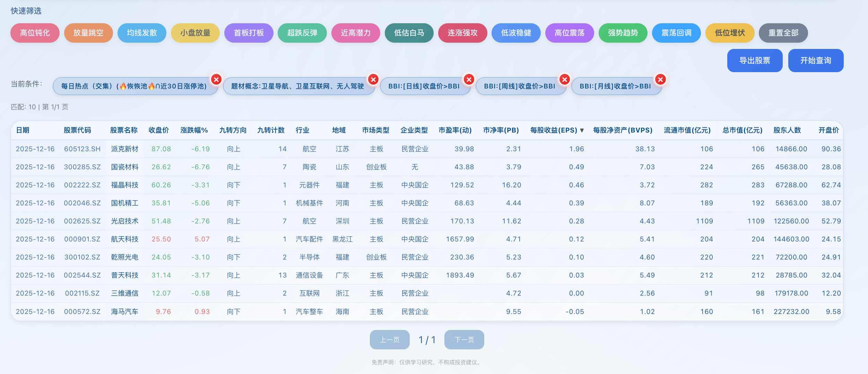Image resolution: width=868 pixels, height=374 pixels.
Task: Remove the BBI 周线 condition
Action: pyautogui.click(x=565, y=79)
